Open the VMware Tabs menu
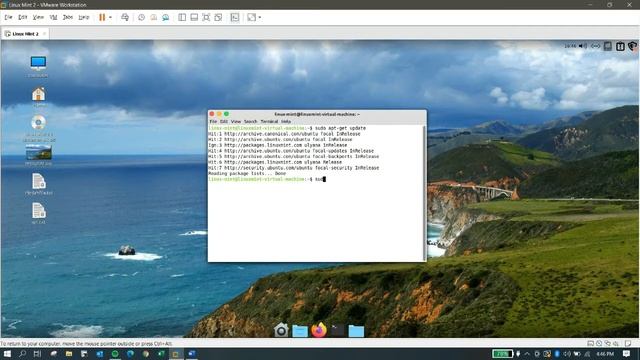 [x=68, y=17]
